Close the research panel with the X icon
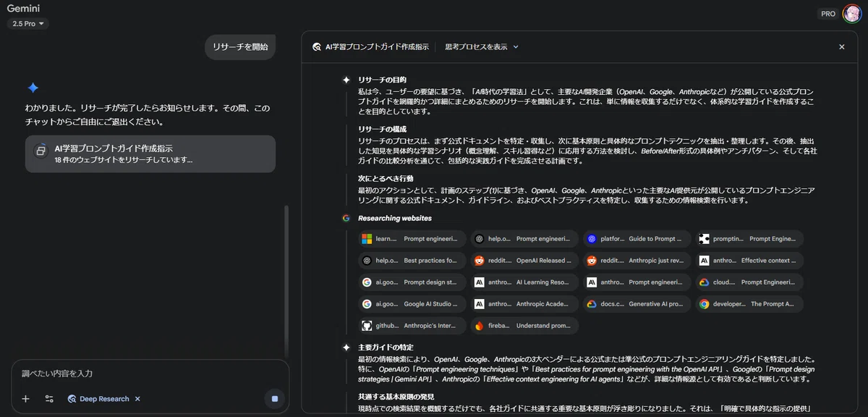 pos(841,46)
